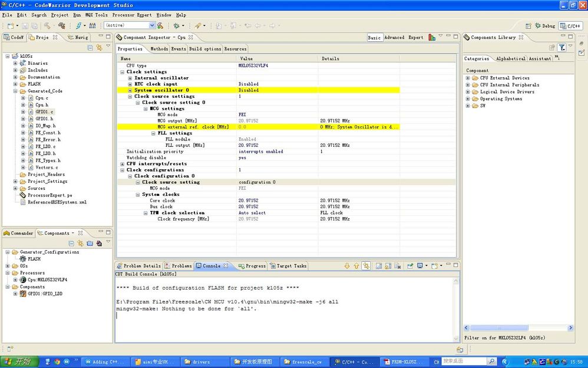Click the Build All icon with binary digits

tap(93, 25)
